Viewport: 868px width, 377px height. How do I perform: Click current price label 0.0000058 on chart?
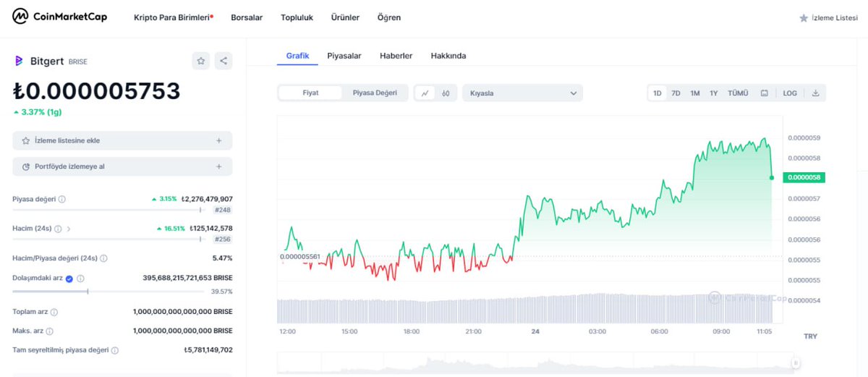pyautogui.click(x=804, y=177)
